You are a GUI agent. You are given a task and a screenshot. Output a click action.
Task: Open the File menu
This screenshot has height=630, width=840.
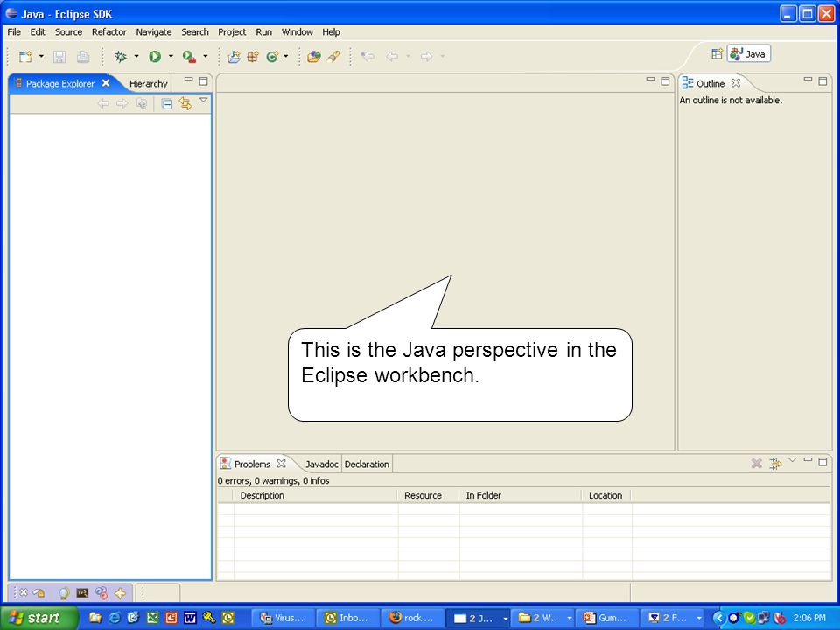[14, 32]
